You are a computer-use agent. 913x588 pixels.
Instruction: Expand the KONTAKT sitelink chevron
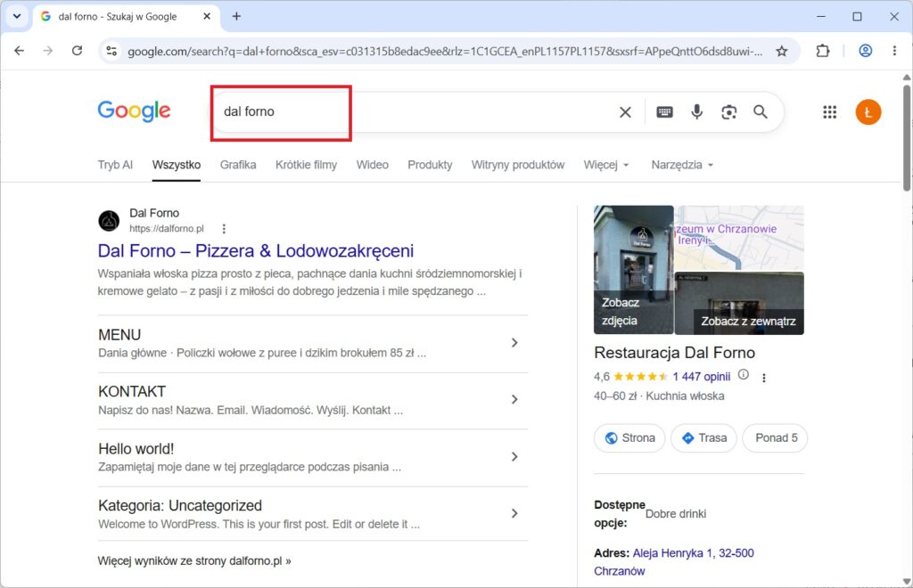(x=514, y=399)
